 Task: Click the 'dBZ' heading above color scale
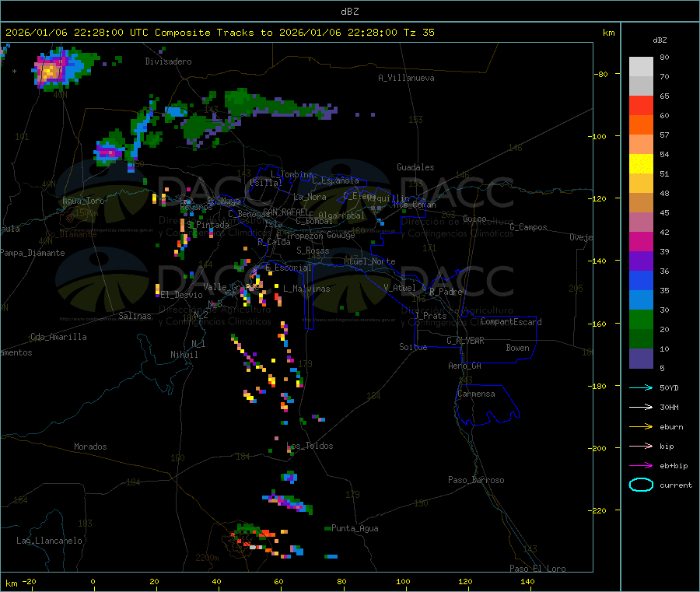(x=660, y=40)
